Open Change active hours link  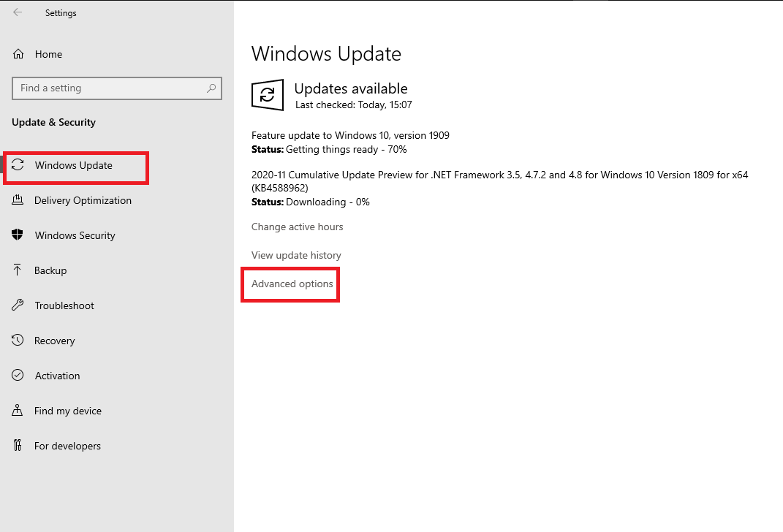297,227
